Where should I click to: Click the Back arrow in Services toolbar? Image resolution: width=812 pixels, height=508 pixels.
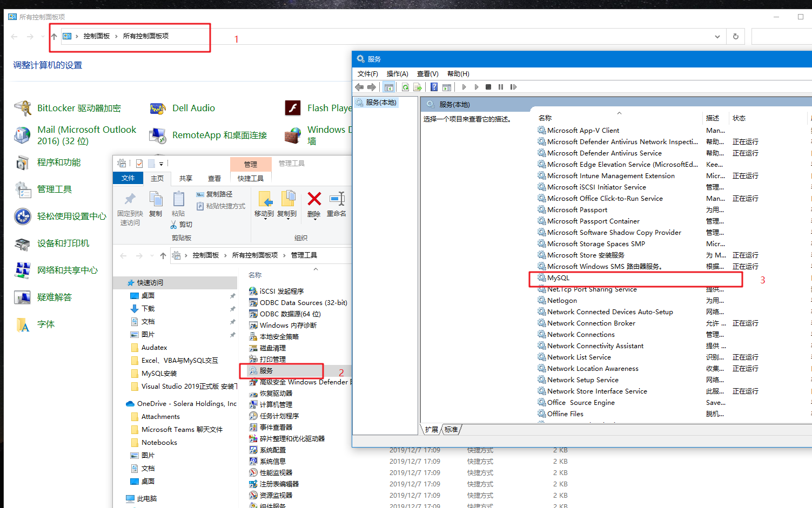359,87
